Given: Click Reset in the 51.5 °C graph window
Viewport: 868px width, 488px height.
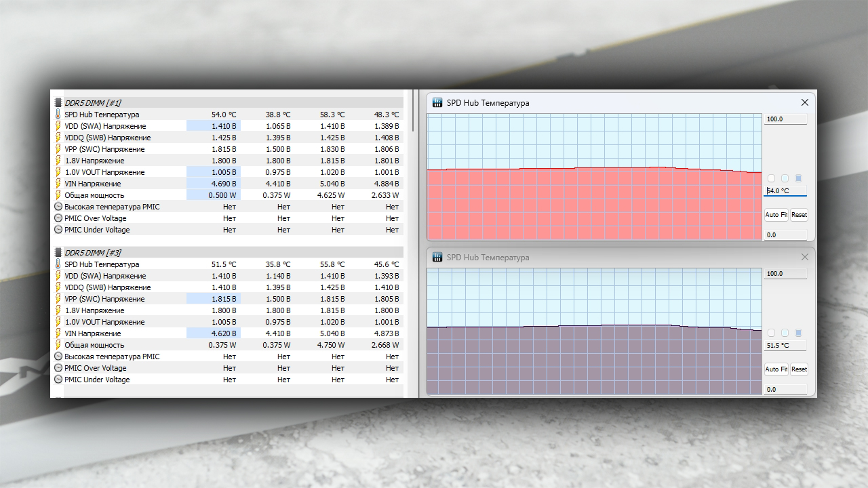Looking at the screenshot, I should pyautogui.click(x=799, y=369).
